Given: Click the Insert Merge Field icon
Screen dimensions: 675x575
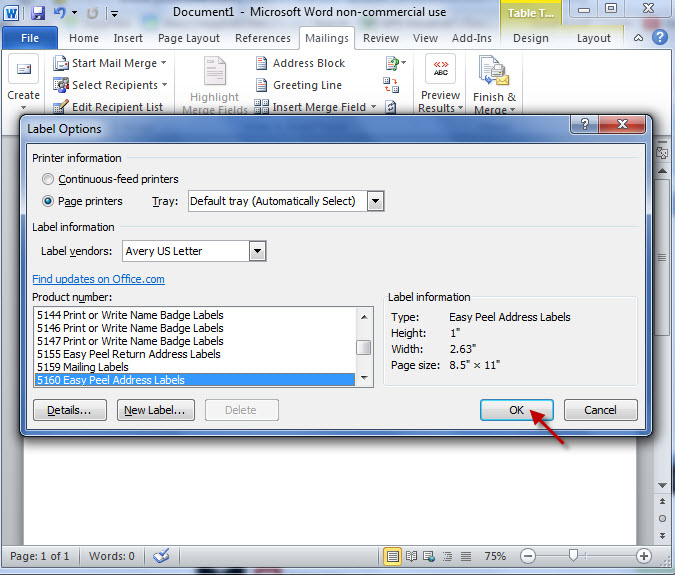Looking at the screenshot, I should pos(261,106).
